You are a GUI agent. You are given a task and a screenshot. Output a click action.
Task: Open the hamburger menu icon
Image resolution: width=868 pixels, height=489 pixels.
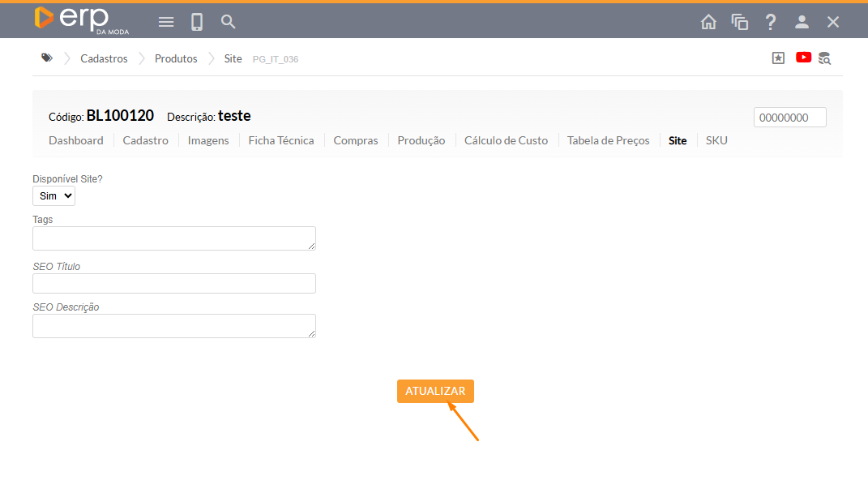tap(166, 22)
